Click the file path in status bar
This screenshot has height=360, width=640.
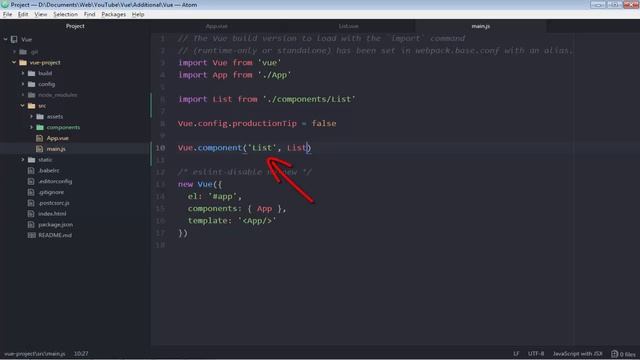pos(35,354)
